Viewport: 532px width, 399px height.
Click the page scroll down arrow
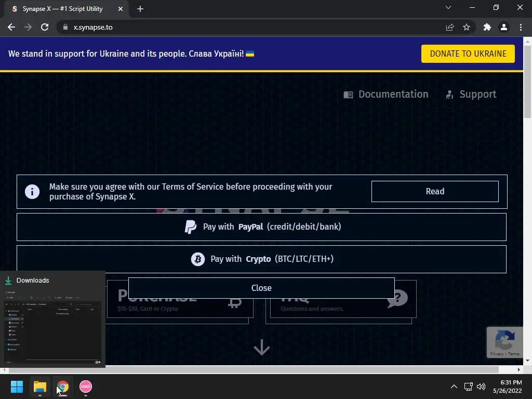[x=527, y=361]
